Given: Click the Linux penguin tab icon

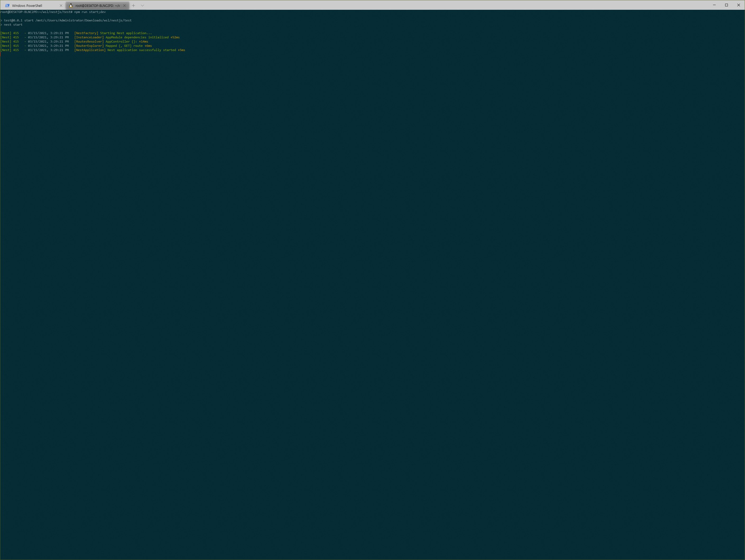Looking at the screenshot, I should (71, 6).
